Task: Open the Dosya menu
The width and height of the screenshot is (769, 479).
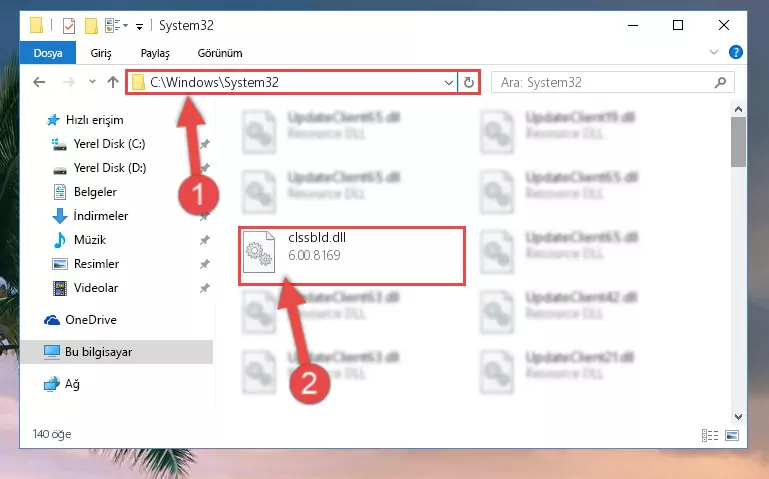Action: [48, 53]
